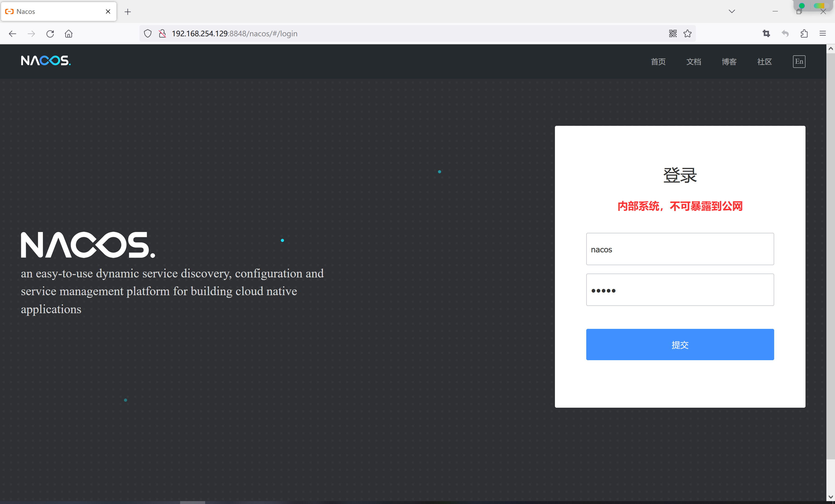Click the page scrollbar down arrow

pyautogui.click(x=831, y=497)
